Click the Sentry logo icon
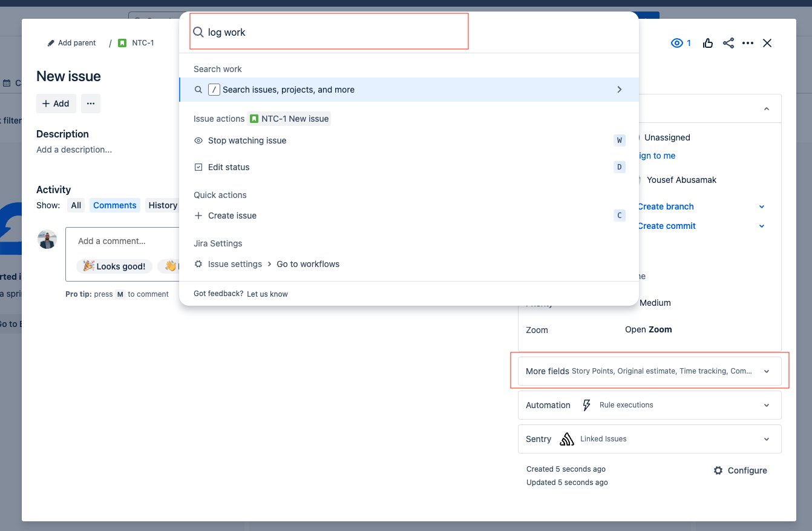812x531 pixels. tap(567, 438)
